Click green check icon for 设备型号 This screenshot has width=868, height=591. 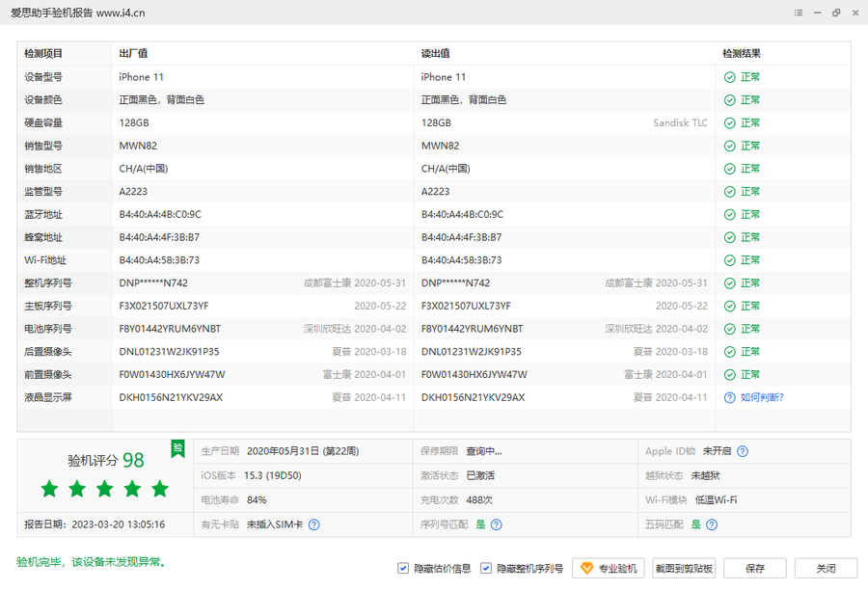tap(730, 77)
